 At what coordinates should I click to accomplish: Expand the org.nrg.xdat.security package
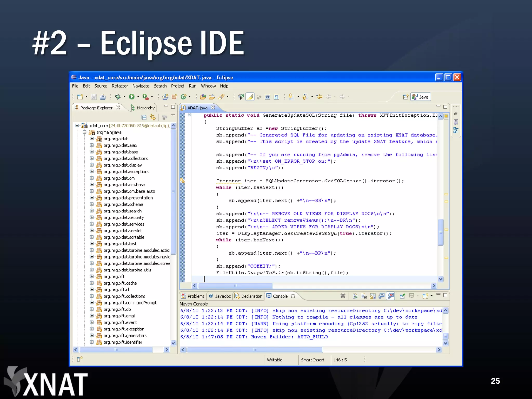point(92,217)
